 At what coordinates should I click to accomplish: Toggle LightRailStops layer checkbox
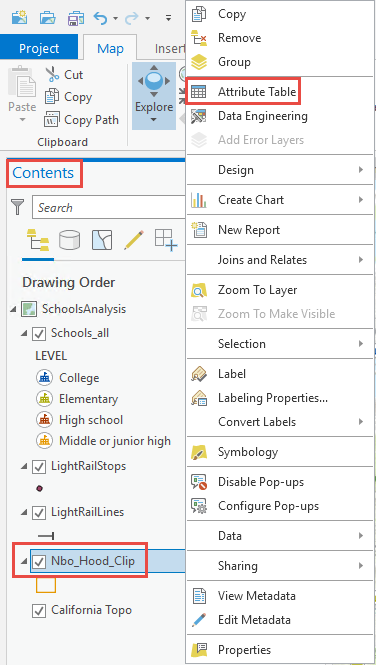39,467
